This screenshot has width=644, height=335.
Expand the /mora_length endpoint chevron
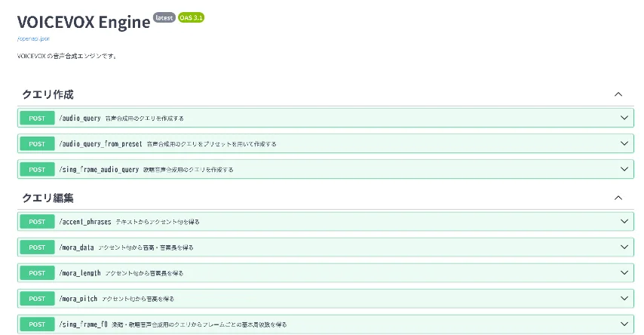click(624, 272)
